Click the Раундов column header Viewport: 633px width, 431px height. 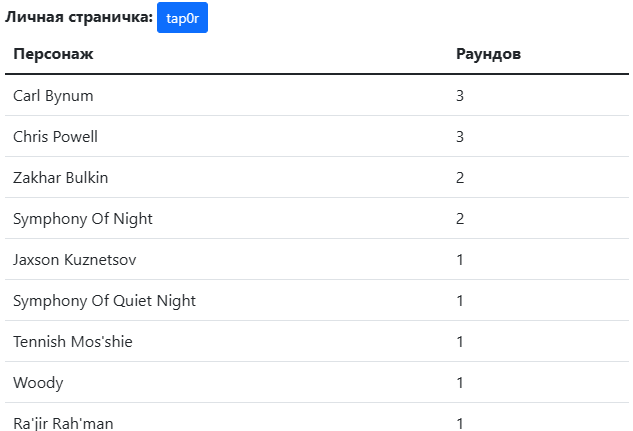coord(488,54)
